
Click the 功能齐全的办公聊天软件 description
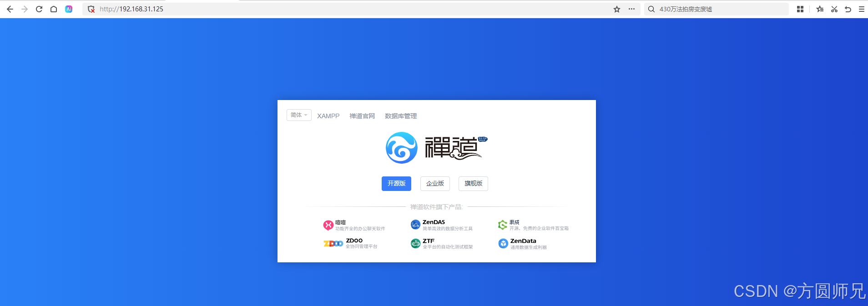[360, 229]
